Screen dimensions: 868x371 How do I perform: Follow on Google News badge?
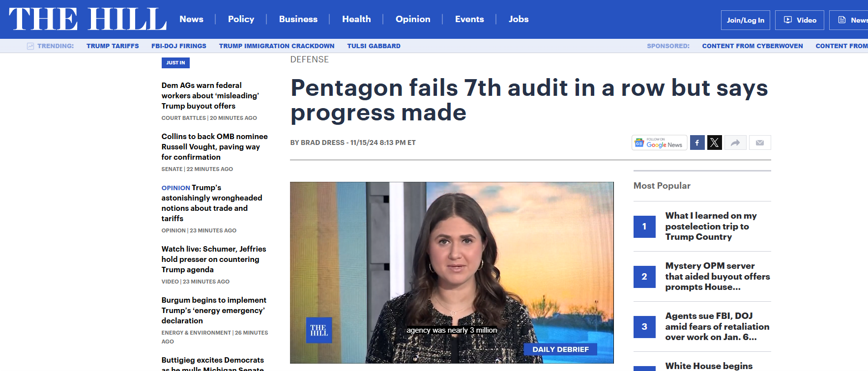point(659,143)
